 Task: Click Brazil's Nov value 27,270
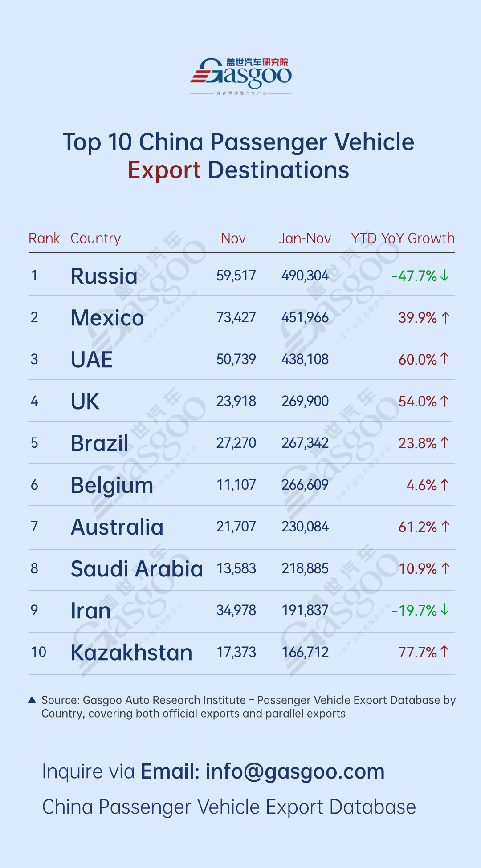pyautogui.click(x=236, y=443)
